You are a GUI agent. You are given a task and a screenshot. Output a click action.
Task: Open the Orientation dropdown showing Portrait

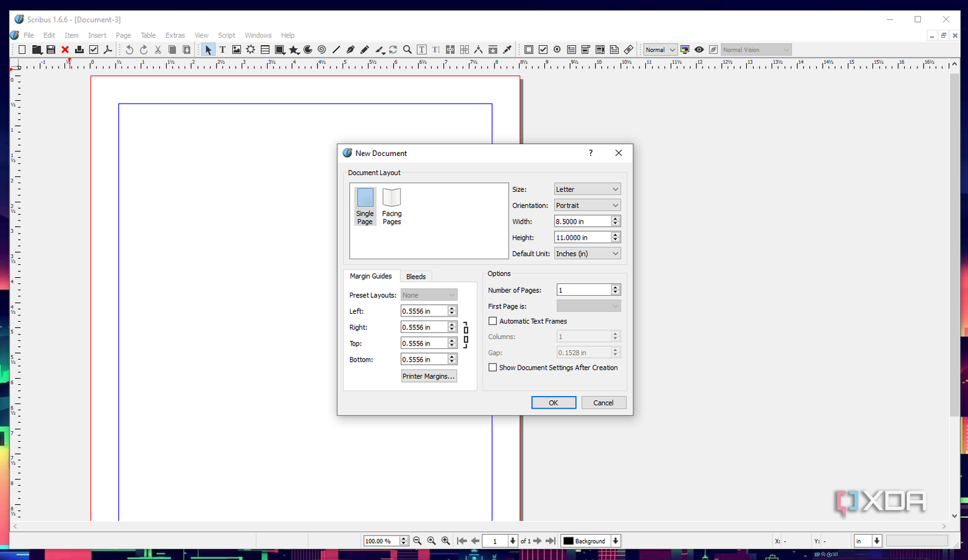588,206
